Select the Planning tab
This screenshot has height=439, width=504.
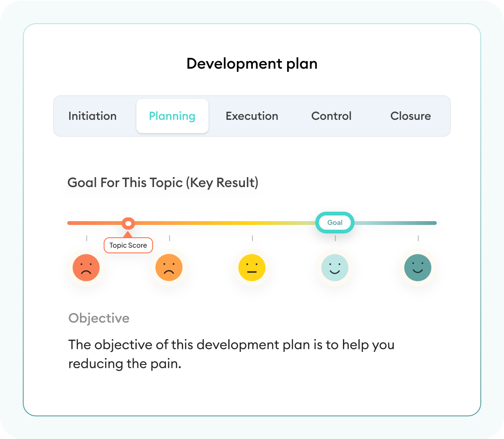172,116
